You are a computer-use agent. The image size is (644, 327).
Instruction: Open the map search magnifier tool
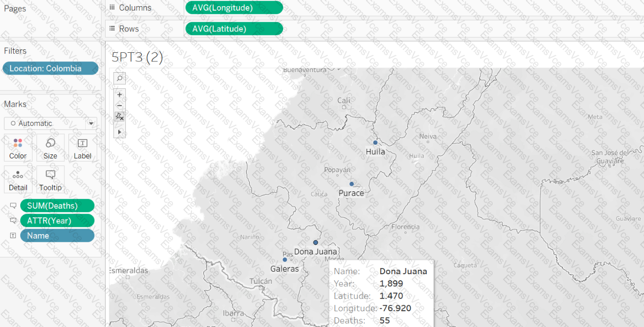pos(120,78)
